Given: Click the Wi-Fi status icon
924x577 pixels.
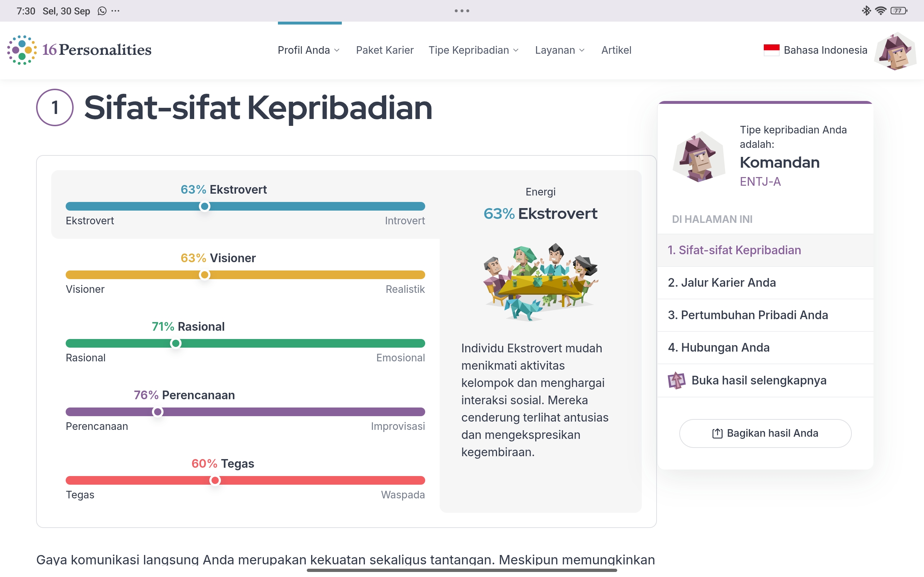Looking at the screenshot, I should 880,11.
